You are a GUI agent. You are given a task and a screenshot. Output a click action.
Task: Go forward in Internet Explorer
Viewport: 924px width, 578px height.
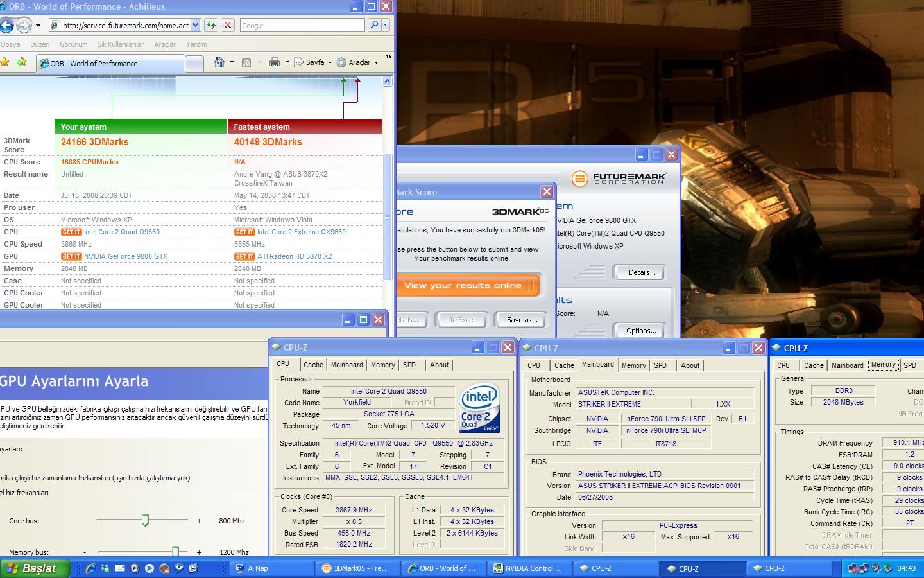tap(24, 26)
